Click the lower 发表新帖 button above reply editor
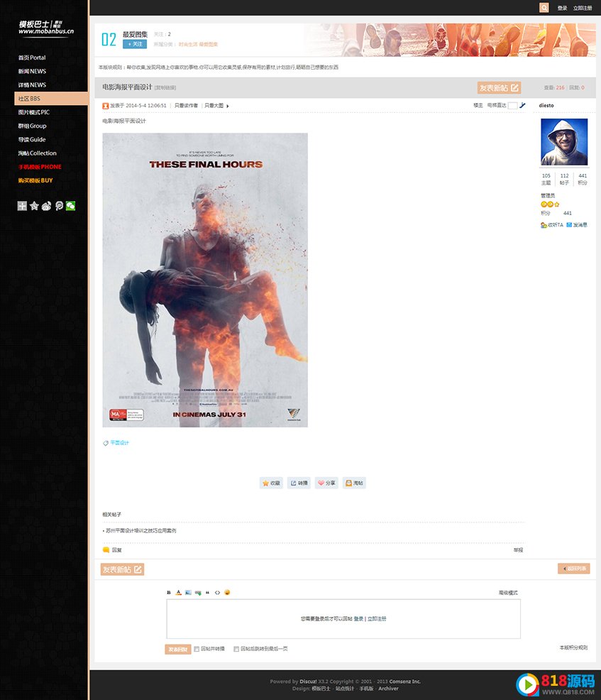This screenshot has width=601, height=700. pyautogui.click(x=122, y=569)
